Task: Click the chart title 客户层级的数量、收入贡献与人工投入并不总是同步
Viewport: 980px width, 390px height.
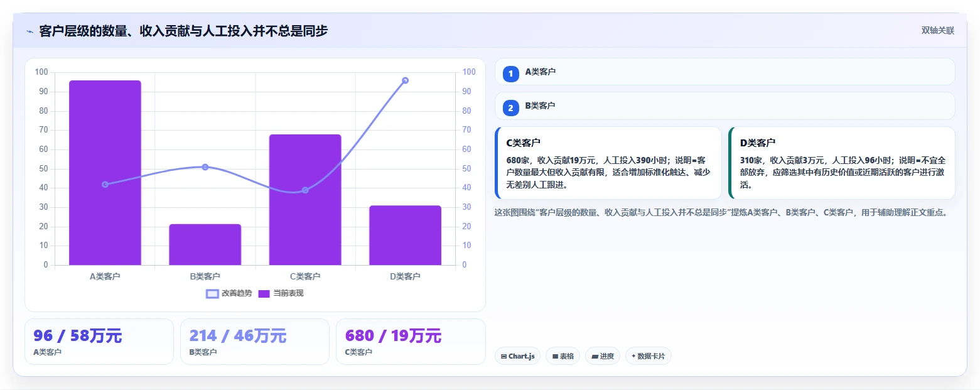Action: [183, 31]
